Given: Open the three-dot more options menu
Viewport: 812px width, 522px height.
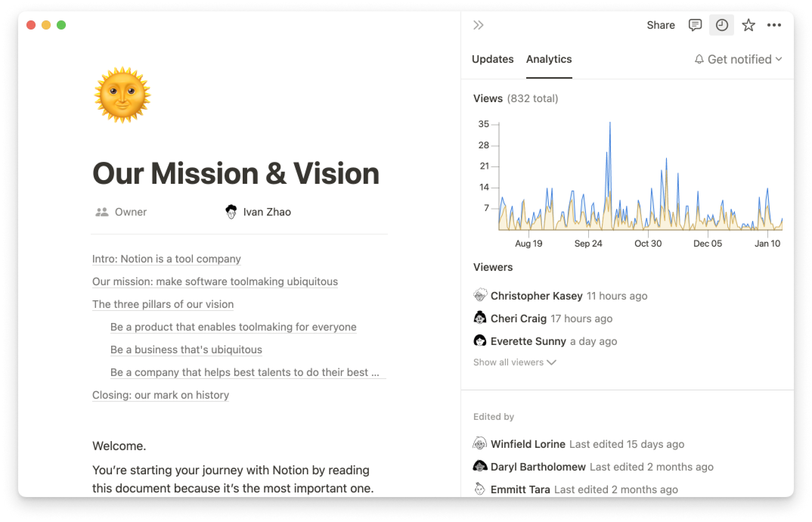Looking at the screenshot, I should 774,25.
